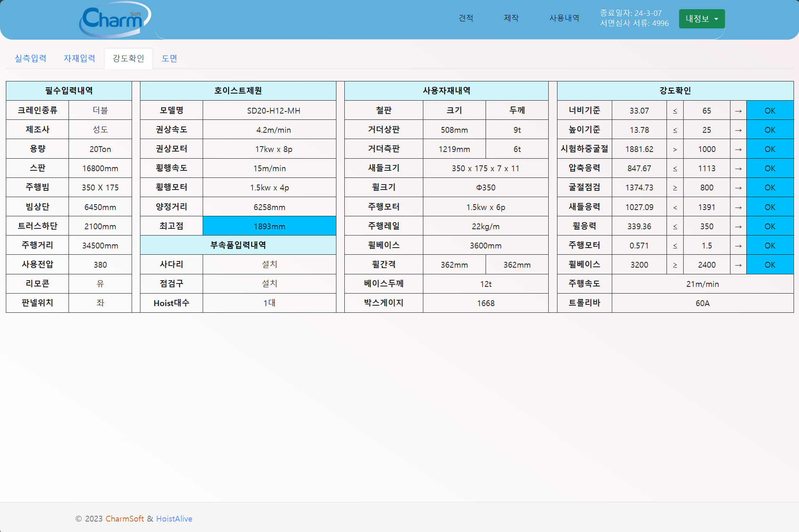Open the 제작 menu
799x532 pixels.
point(511,18)
